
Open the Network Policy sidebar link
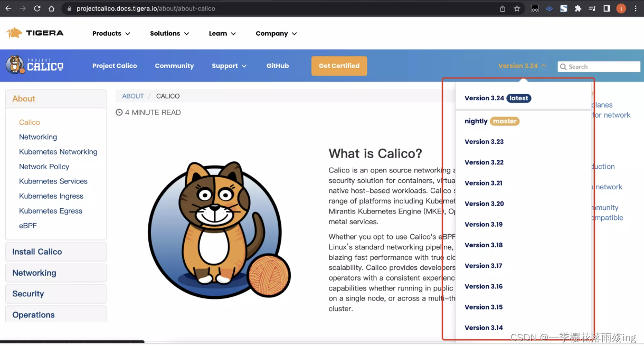pyautogui.click(x=44, y=167)
